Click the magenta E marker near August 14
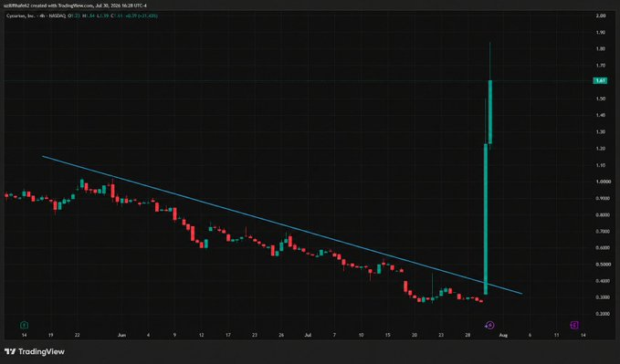 [574, 325]
